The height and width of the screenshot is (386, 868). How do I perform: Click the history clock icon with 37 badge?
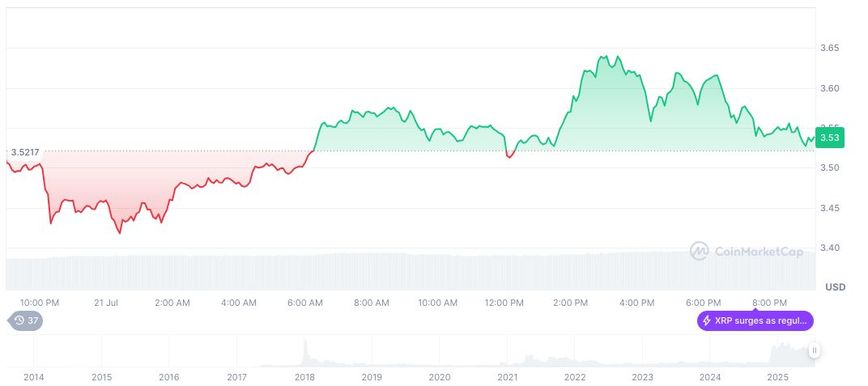coord(19,320)
